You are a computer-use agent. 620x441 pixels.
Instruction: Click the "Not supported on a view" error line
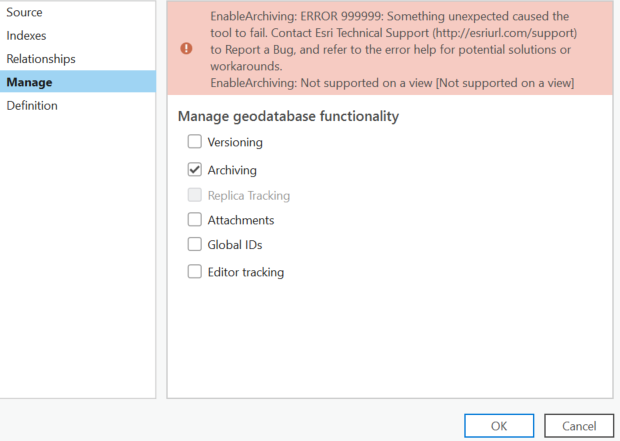coord(392,82)
